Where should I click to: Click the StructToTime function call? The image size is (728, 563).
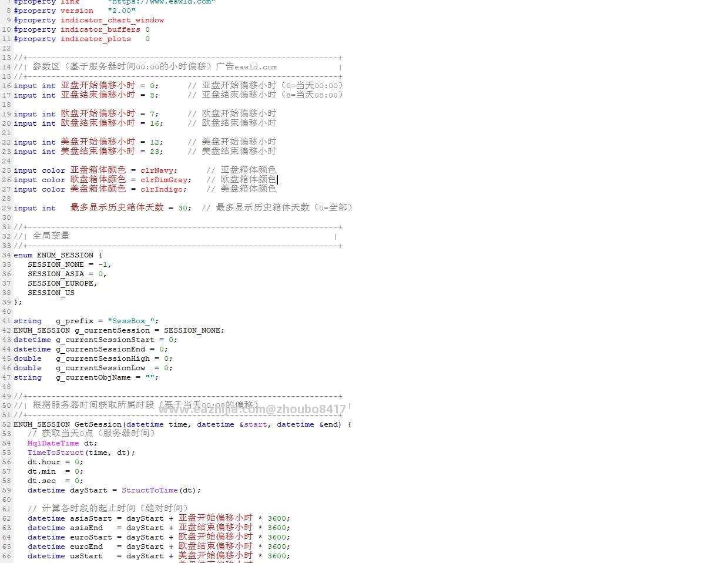coord(150,490)
